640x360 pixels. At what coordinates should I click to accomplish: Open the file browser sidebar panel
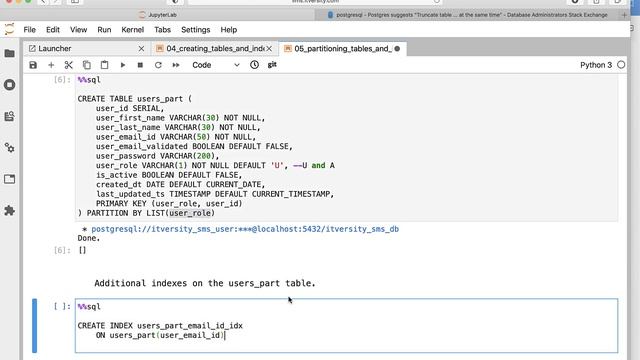tap(9, 53)
